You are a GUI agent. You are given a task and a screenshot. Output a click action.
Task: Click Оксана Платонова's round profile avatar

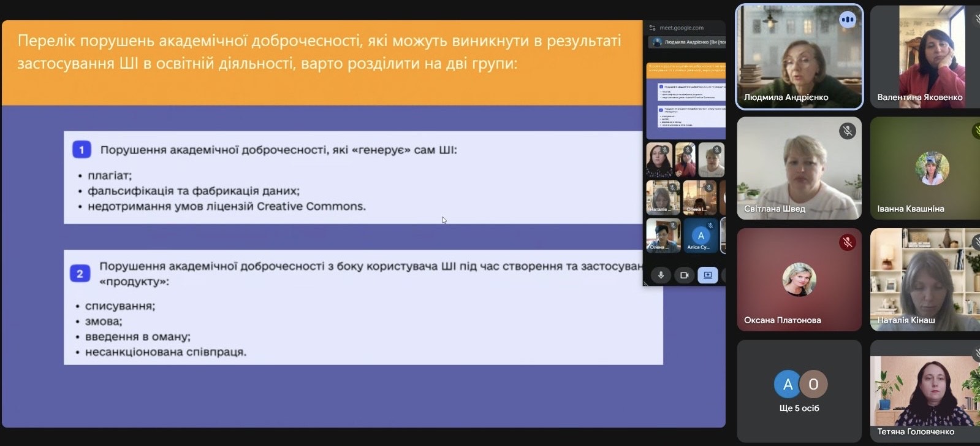[799, 279]
